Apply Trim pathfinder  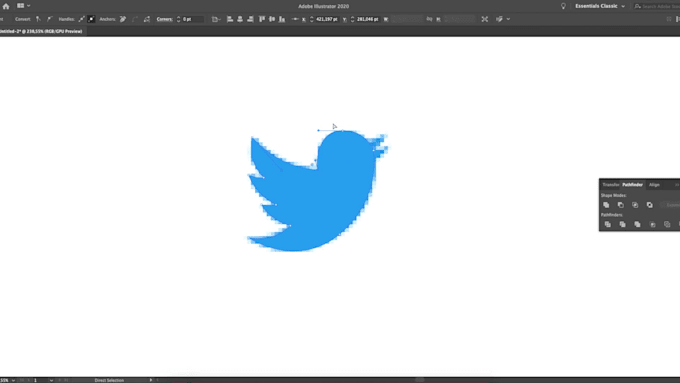click(x=622, y=224)
